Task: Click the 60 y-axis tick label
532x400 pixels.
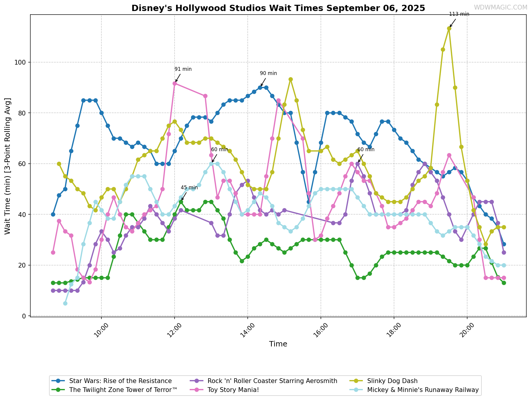Action: (23, 164)
